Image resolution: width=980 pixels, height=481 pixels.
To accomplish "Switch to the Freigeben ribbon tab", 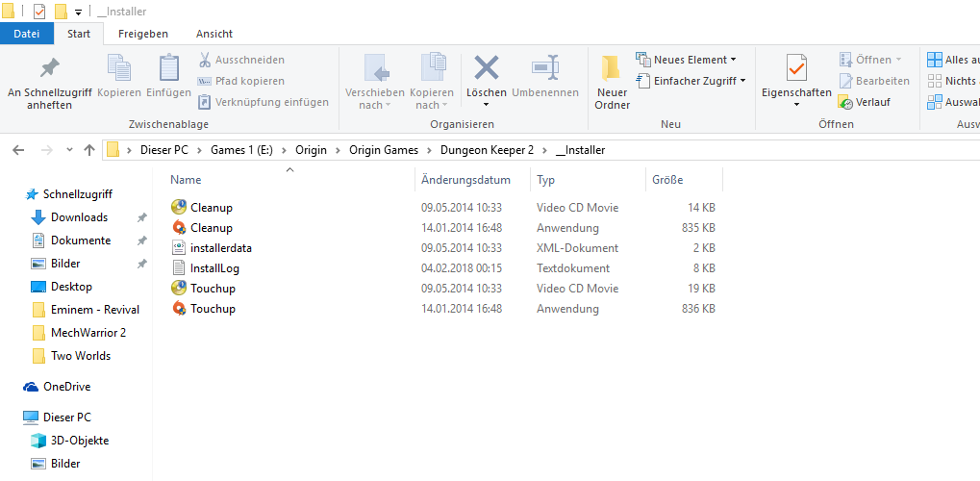I will tap(143, 34).
